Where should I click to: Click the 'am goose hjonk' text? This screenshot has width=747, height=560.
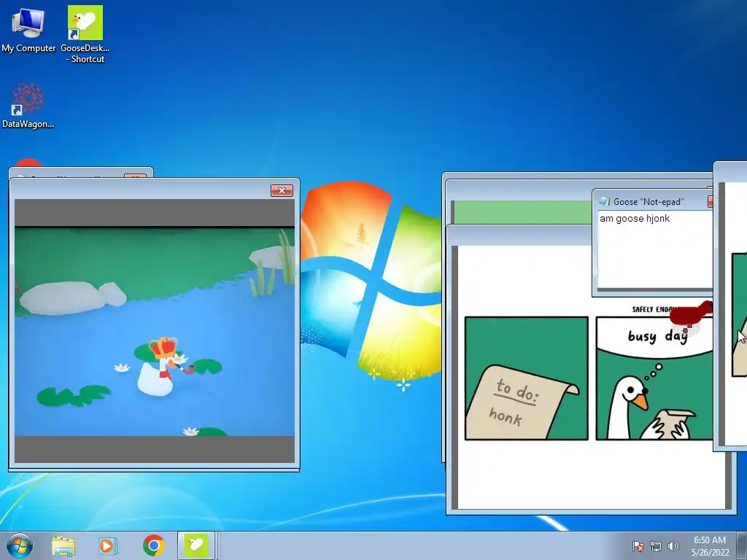(x=635, y=219)
